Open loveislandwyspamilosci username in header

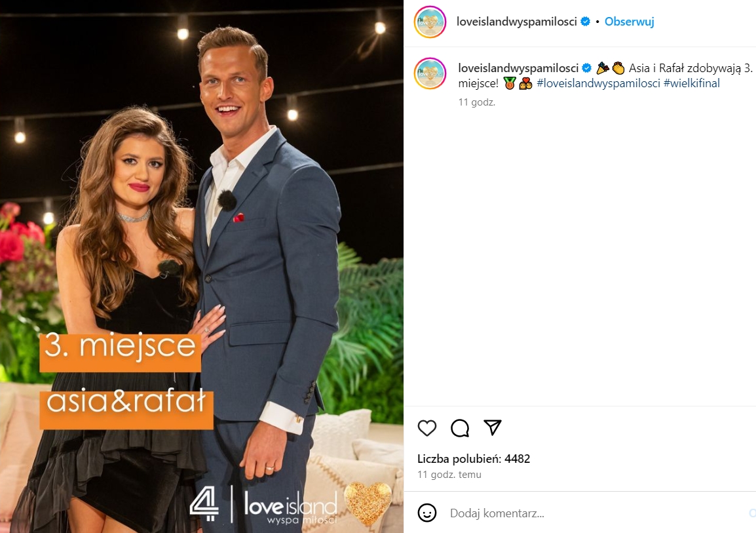point(516,21)
